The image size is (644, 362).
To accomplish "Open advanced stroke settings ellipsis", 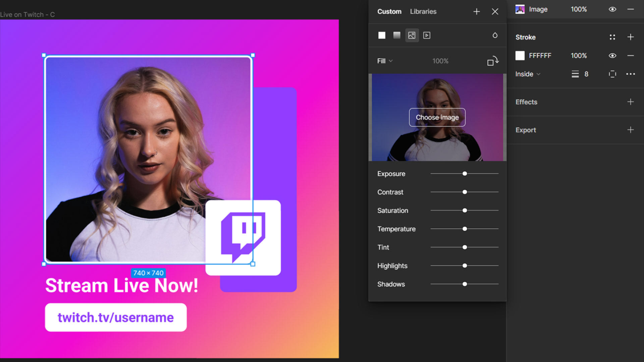I will click(x=631, y=74).
